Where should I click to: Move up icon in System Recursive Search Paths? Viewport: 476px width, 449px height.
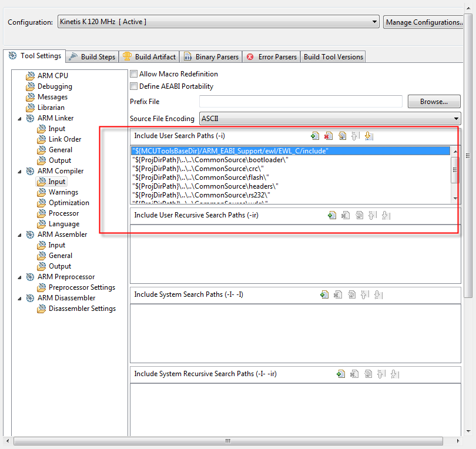[x=381, y=374]
